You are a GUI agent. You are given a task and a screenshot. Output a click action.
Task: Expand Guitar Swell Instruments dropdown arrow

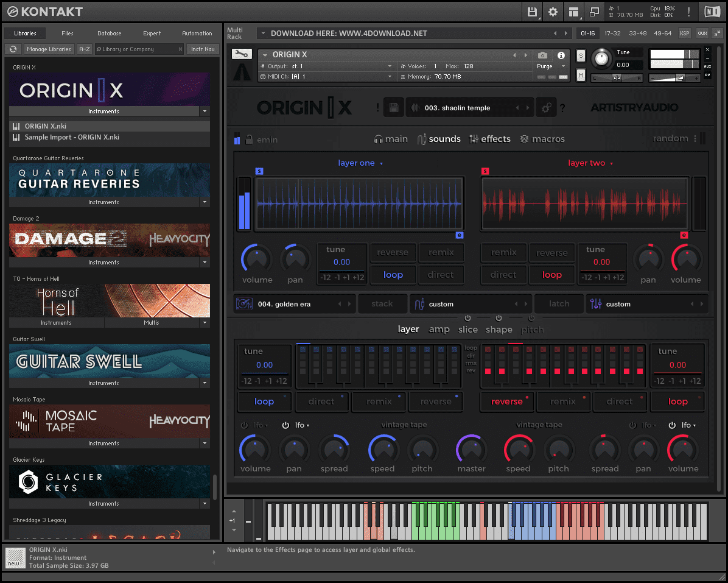click(x=205, y=383)
